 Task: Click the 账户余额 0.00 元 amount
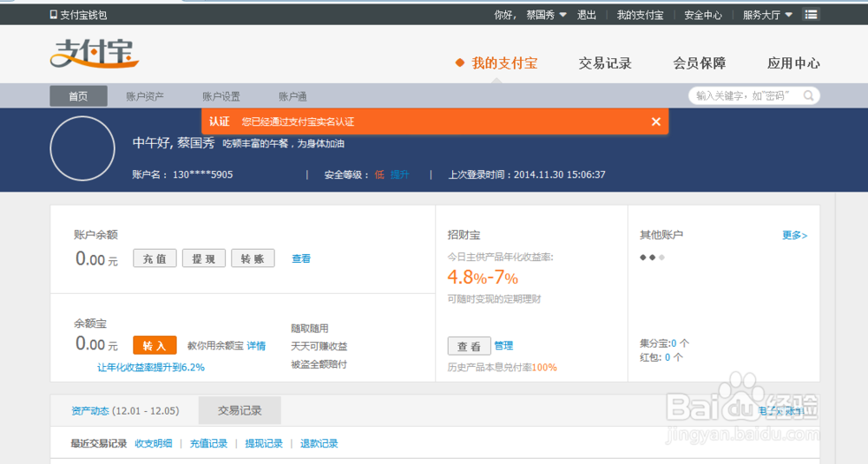tap(97, 258)
